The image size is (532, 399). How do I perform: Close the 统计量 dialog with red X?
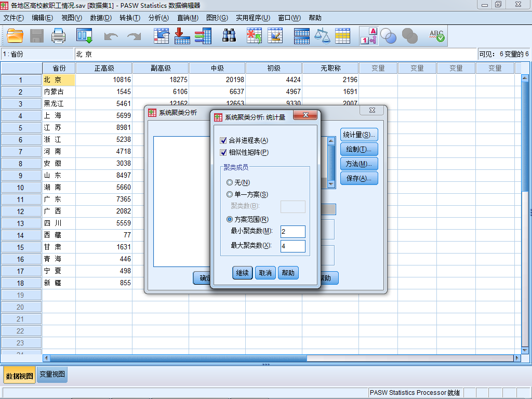pos(305,115)
